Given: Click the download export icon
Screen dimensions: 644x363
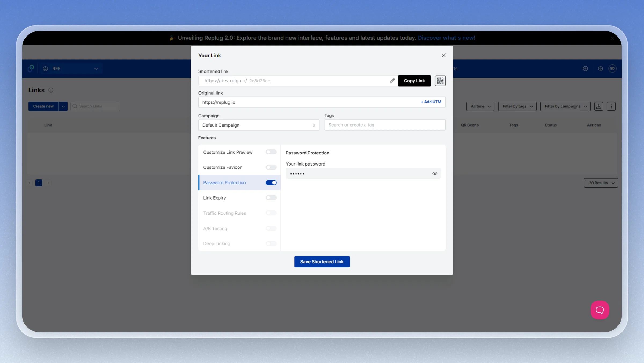Looking at the screenshot, I should (599, 106).
